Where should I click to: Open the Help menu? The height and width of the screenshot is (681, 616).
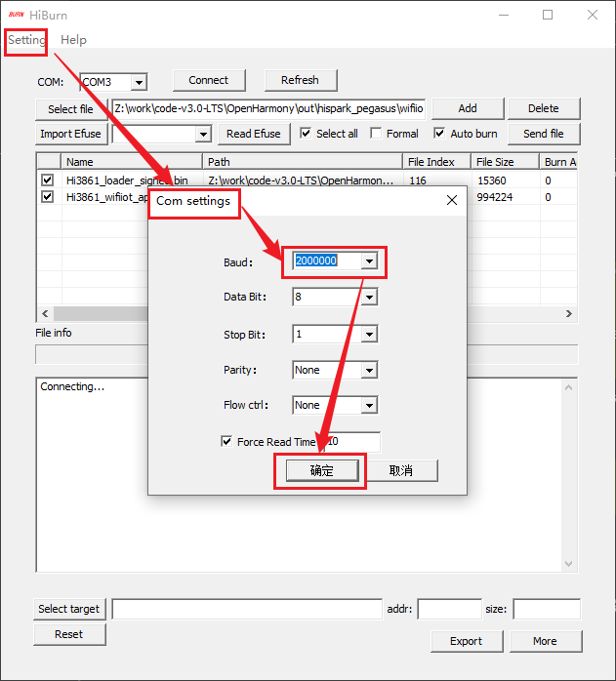click(x=73, y=40)
